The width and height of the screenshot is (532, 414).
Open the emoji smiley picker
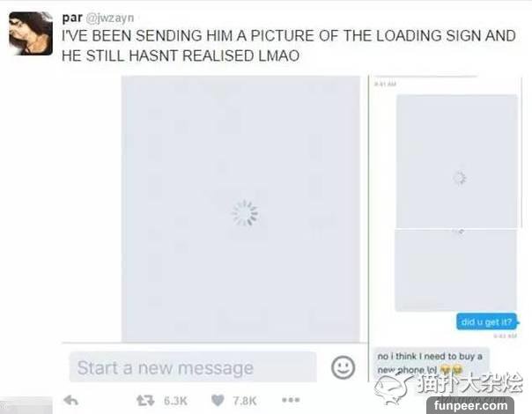(x=343, y=367)
